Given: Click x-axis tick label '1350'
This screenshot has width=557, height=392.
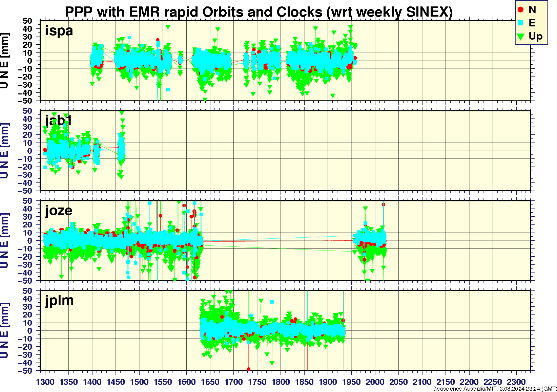Looking at the screenshot, I should (69, 382).
